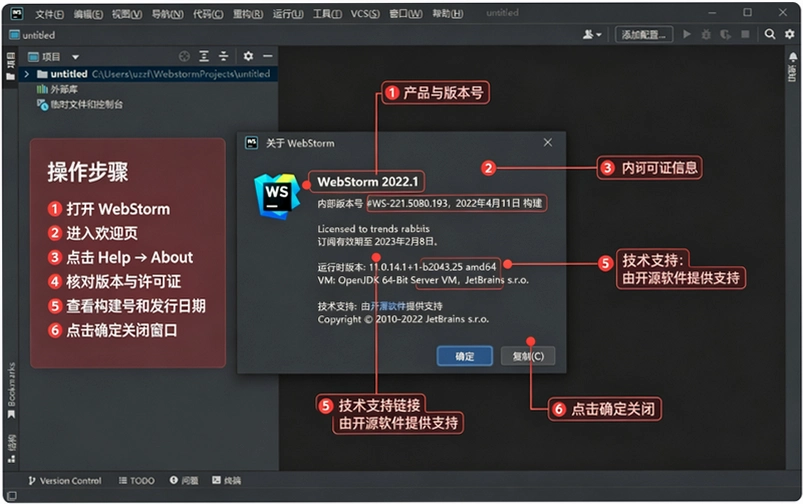Click the 运行时版本 line

click(407, 267)
